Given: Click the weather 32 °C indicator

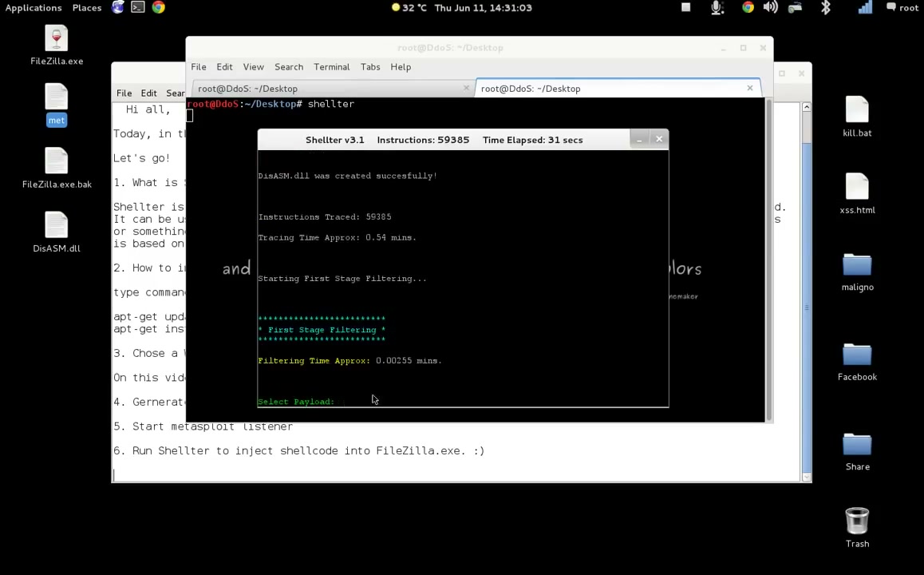Looking at the screenshot, I should pyautogui.click(x=409, y=8).
